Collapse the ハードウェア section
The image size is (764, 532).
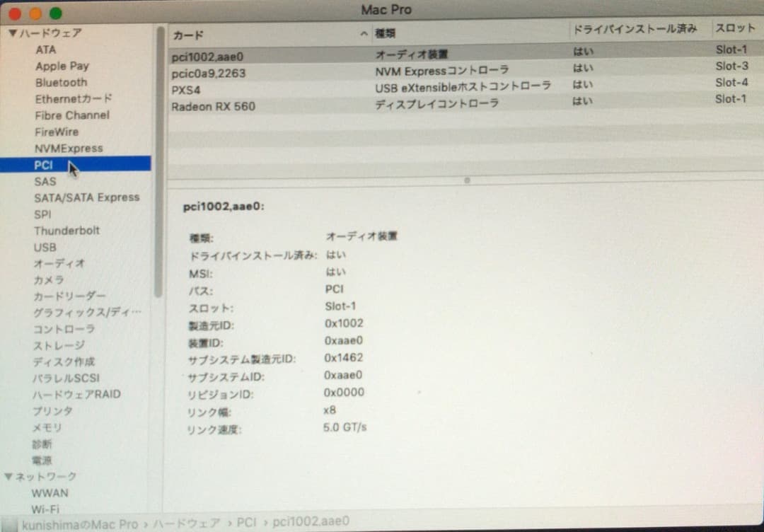point(11,33)
